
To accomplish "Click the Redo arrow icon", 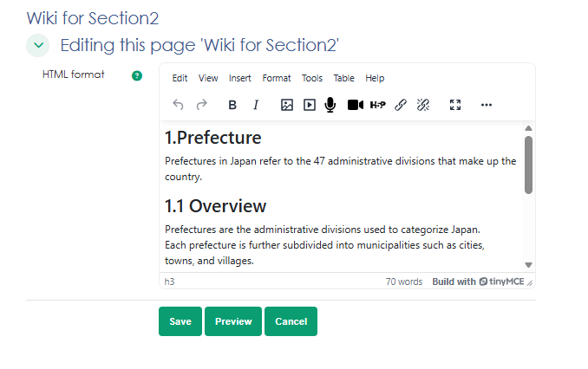I will tap(202, 105).
